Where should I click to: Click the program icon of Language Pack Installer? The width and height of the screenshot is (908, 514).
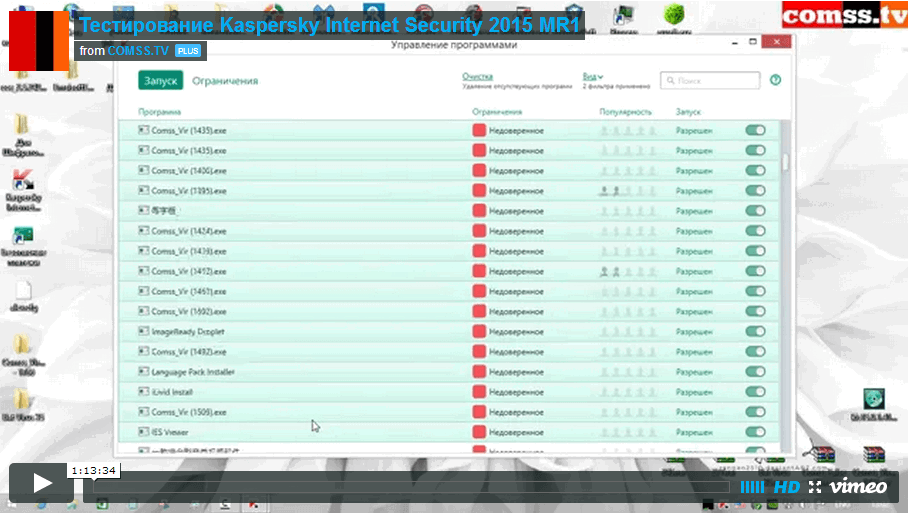pos(144,372)
